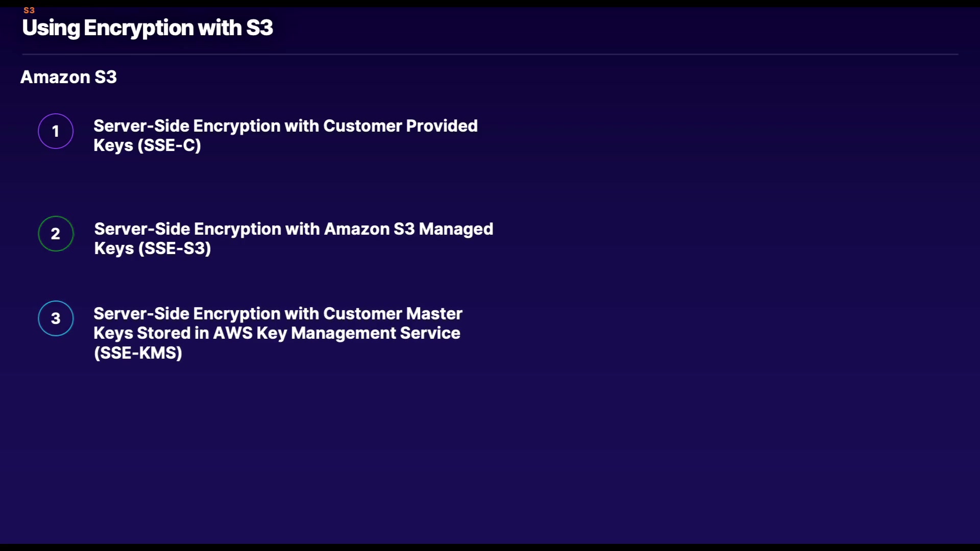This screenshot has height=551, width=980.
Task: Click the "AWS Key Management Service" phrase
Action: 336,333
